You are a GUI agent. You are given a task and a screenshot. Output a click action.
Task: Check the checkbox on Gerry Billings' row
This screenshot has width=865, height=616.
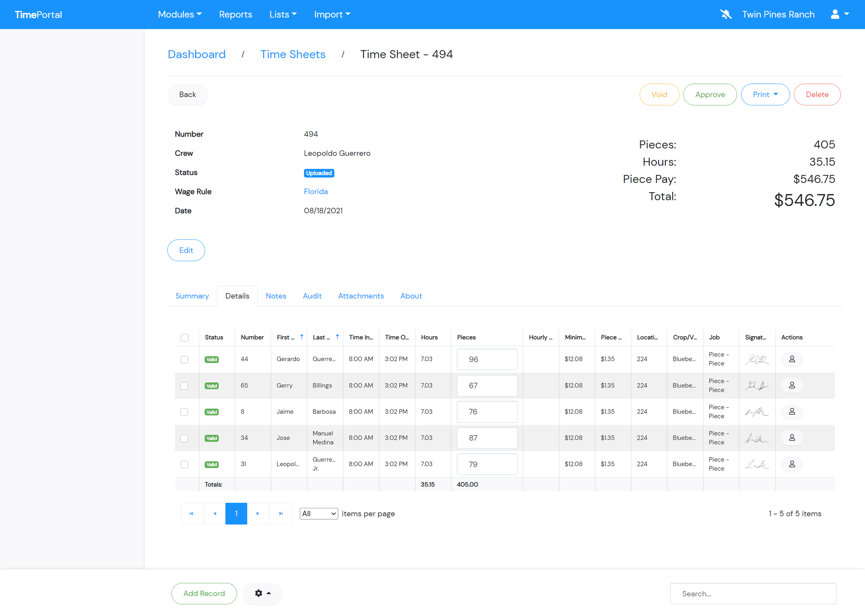click(x=185, y=385)
